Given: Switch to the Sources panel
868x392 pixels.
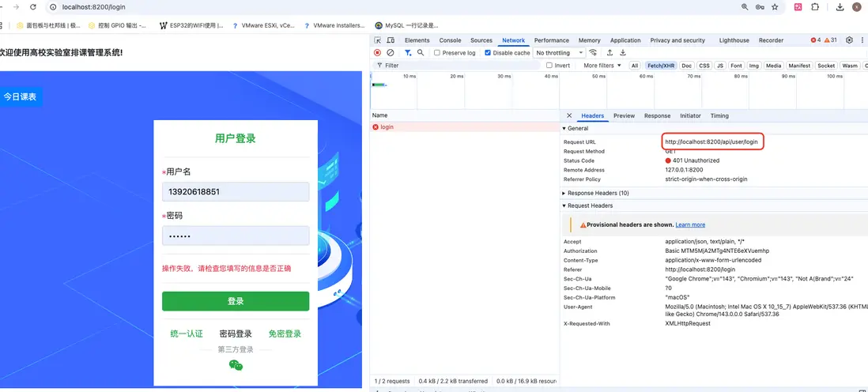Looking at the screenshot, I should point(481,40).
